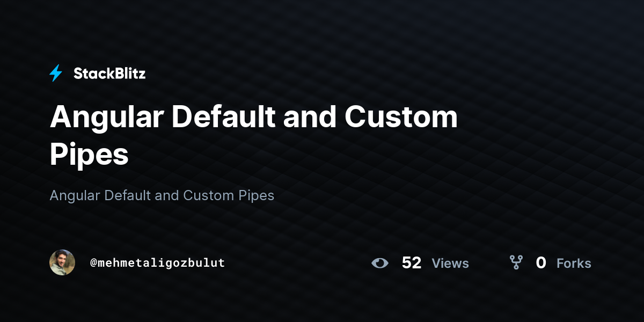This screenshot has height=322, width=644.
Task: Click Angular in the gray subtitle
Action: click(x=75, y=195)
